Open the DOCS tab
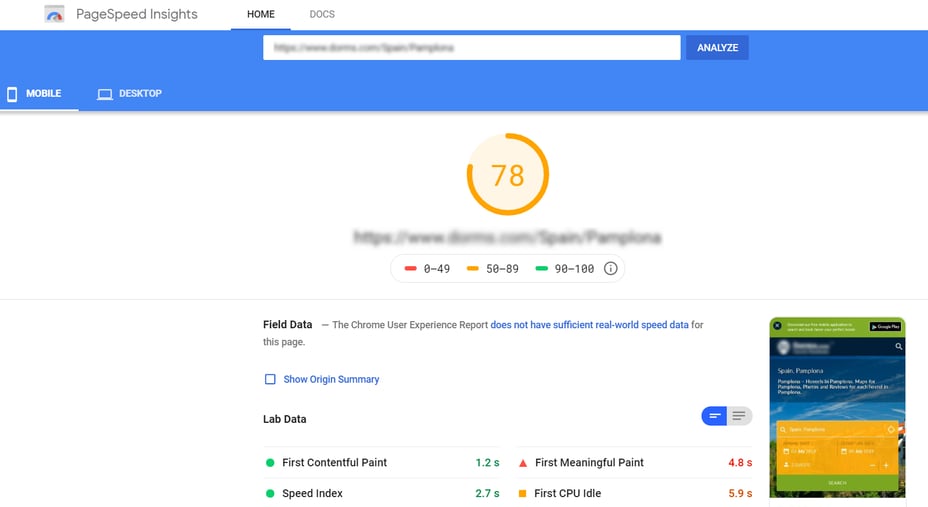Image resolution: width=928 pixels, height=507 pixels. coord(322,15)
